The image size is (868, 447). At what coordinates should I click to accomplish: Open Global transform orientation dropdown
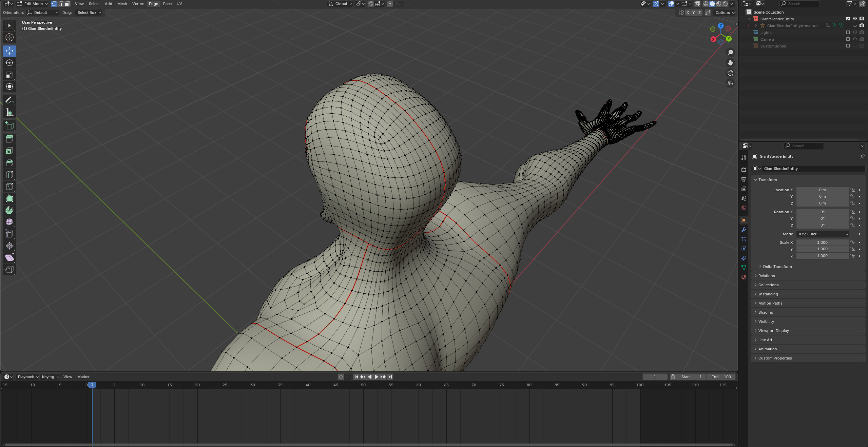pyautogui.click(x=340, y=4)
